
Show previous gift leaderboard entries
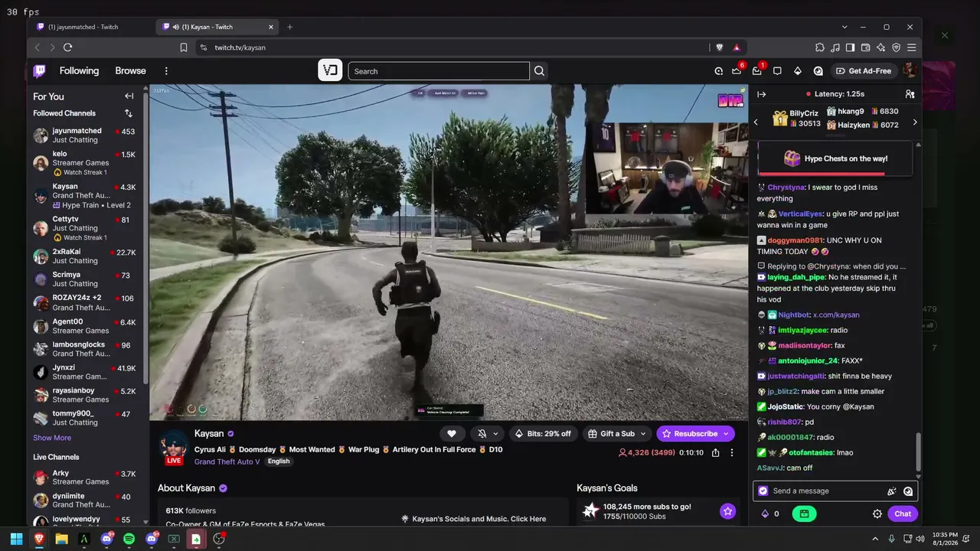coord(756,122)
